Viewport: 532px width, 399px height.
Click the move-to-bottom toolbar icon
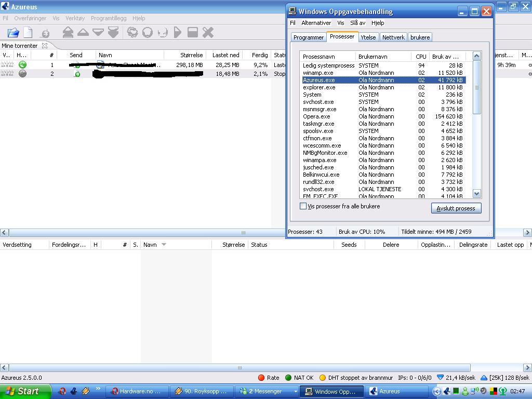point(113,33)
